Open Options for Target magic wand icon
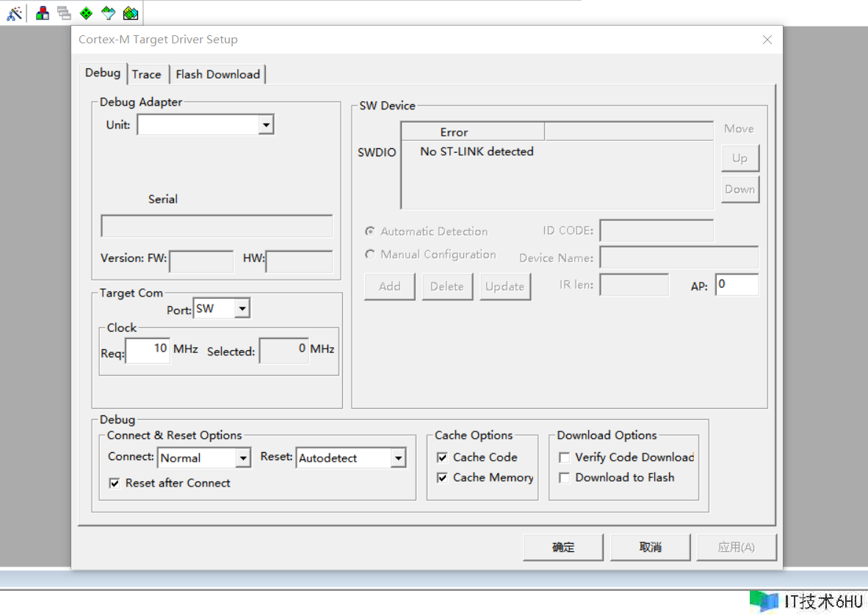 coord(14,12)
